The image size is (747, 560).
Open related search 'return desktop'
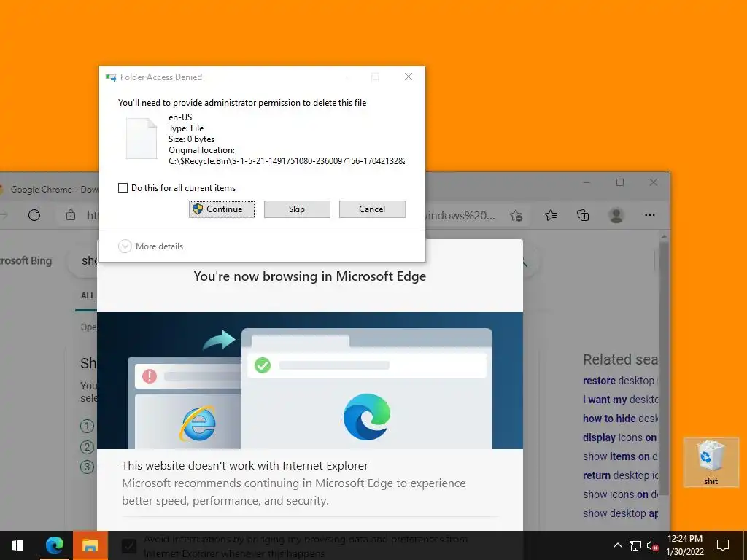point(620,475)
